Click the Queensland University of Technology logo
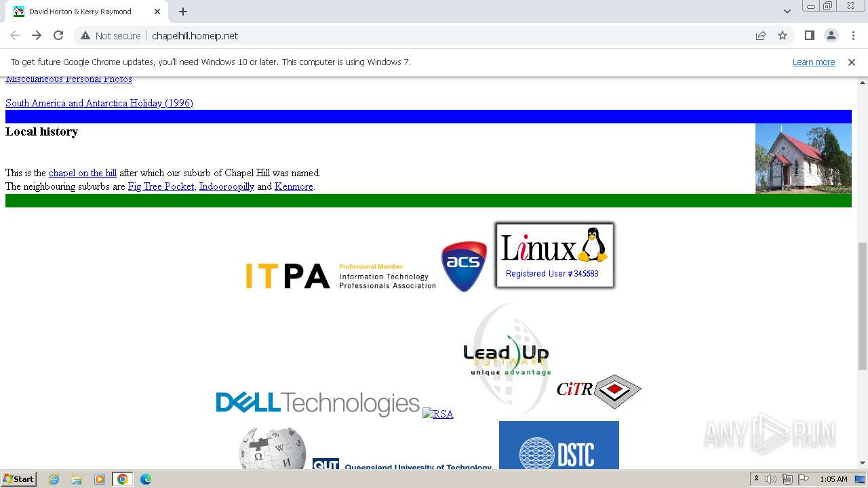This screenshot has height=488, width=868. [402, 464]
